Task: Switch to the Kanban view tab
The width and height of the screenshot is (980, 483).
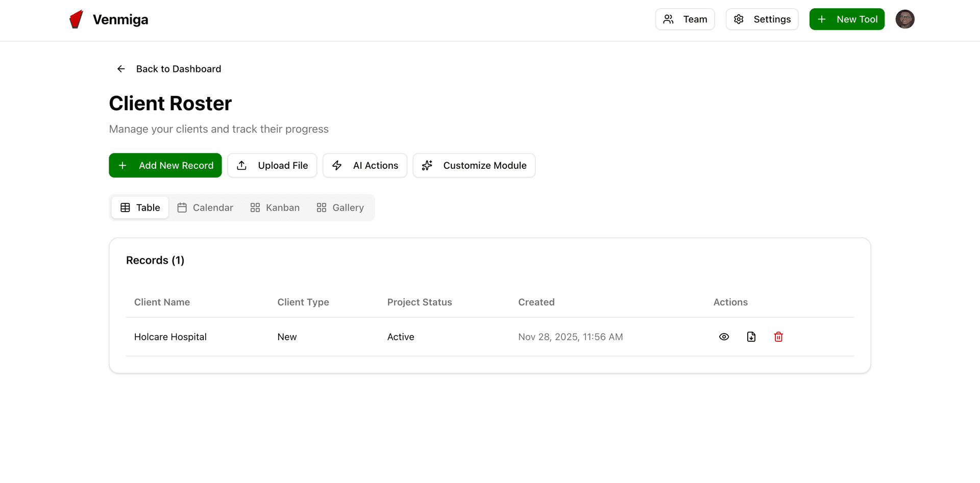Action: click(275, 208)
